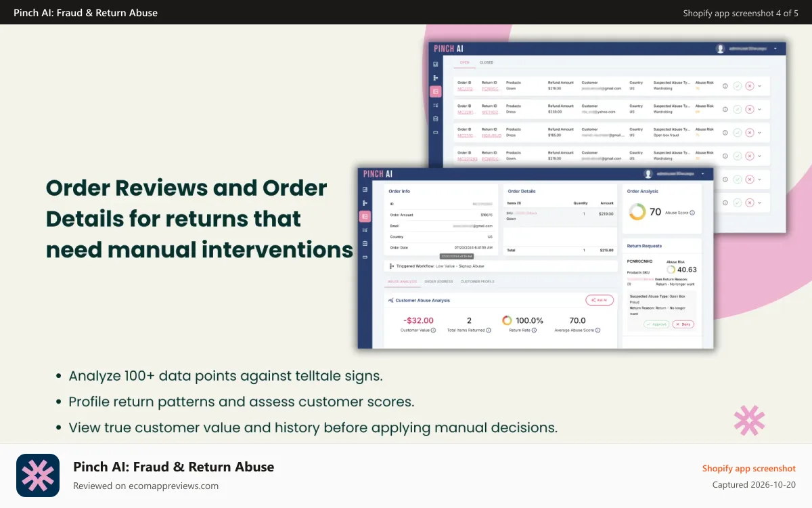This screenshot has width=812, height=508.
Task: Click the -$32.00 customer value
Action: [x=418, y=320]
